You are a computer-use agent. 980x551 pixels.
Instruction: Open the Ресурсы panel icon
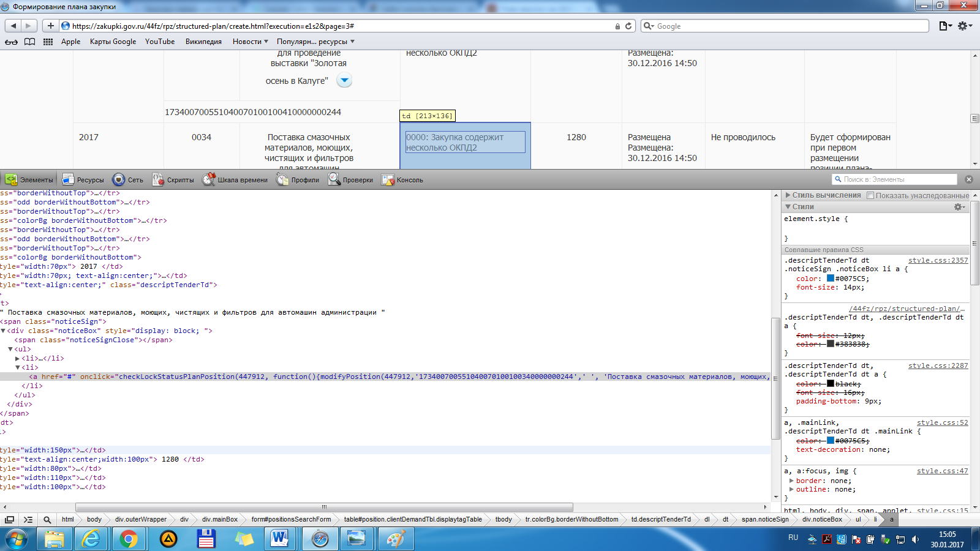[68, 179]
